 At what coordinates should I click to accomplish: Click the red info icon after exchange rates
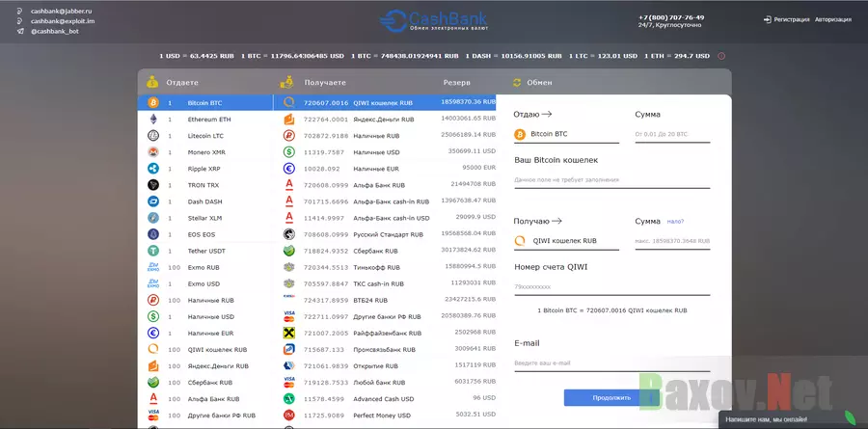pos(720,56)
